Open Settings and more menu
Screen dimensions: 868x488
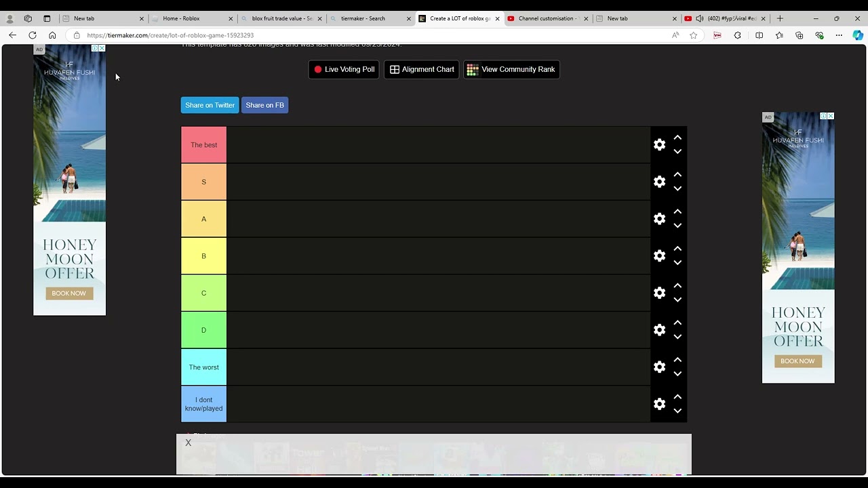pos(839,35)
